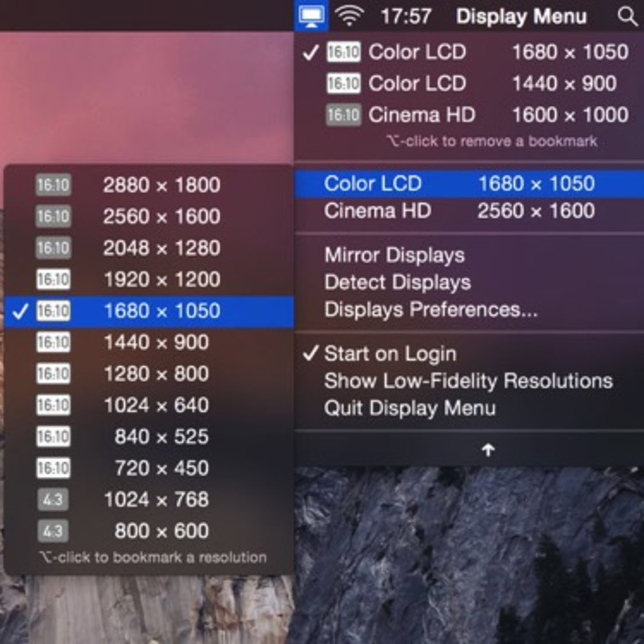
Task: Click 16:10 icon of Cinema HD bookmark
Action: [343, 115]
